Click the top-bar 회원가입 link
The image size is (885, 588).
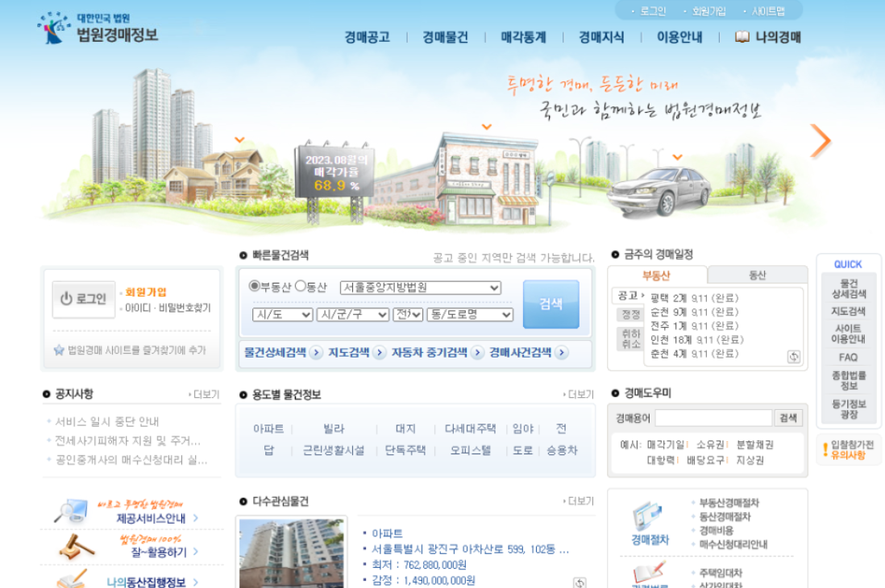point(709,11)
